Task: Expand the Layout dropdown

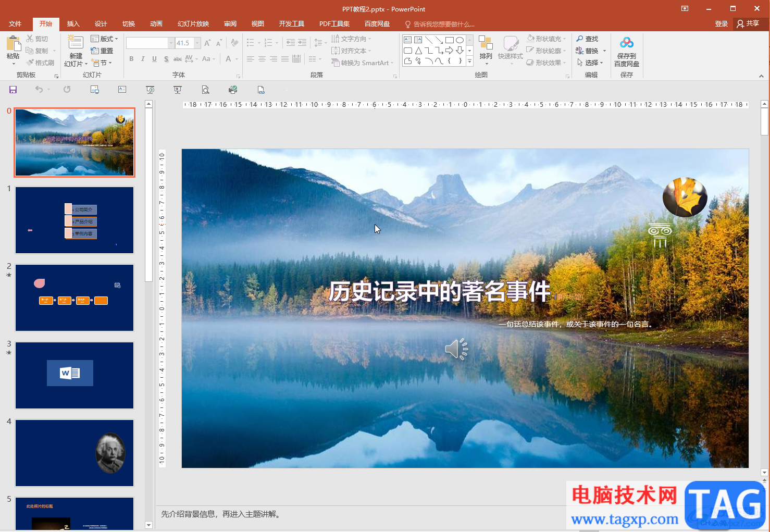Action: (104, 39)
